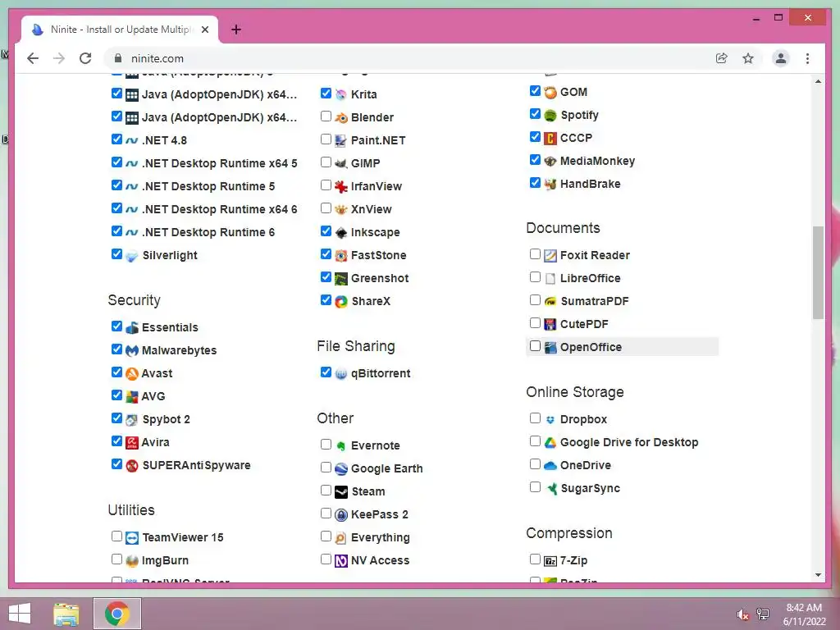View the site lock icon info

[x=118, y=58]
